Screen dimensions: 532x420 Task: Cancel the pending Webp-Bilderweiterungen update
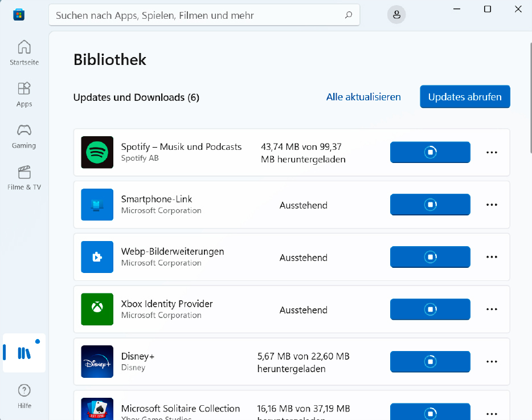pyautogui.click(x=430, y=257)
